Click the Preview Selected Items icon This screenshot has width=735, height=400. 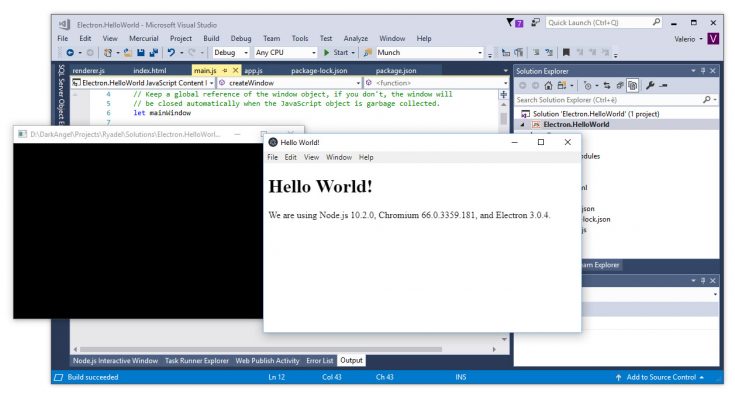point(663,85)
